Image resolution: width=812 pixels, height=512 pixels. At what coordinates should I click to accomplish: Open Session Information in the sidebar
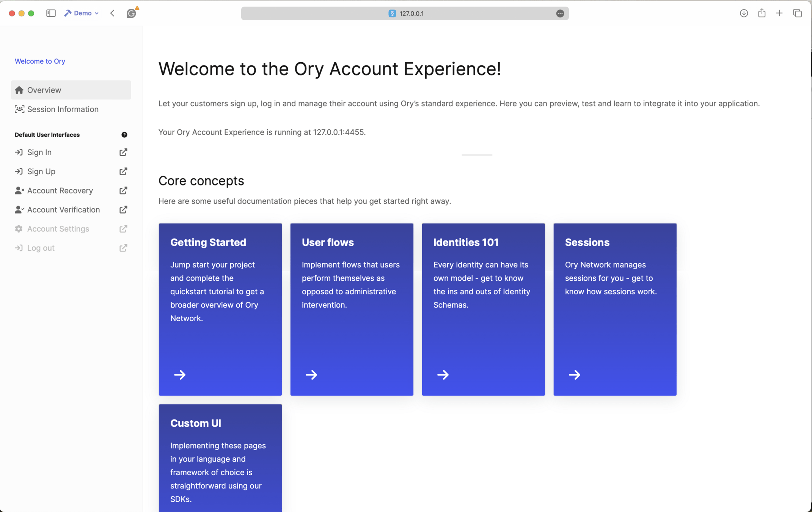point(63,109)
